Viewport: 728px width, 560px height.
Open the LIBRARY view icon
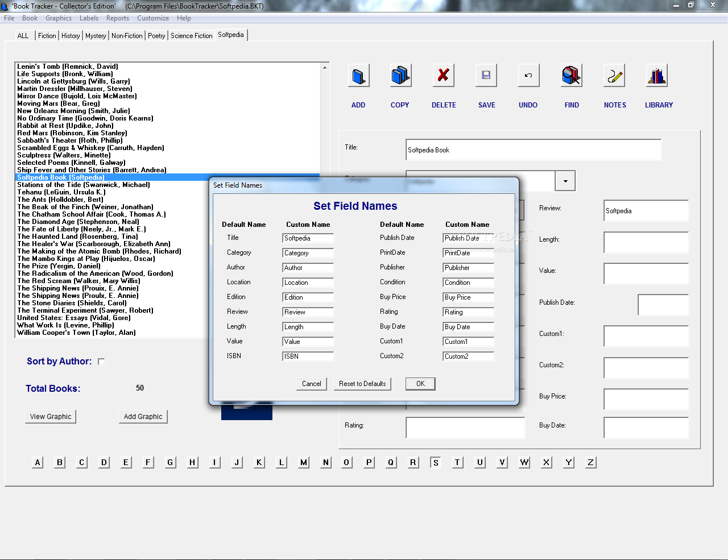(657, 75)
